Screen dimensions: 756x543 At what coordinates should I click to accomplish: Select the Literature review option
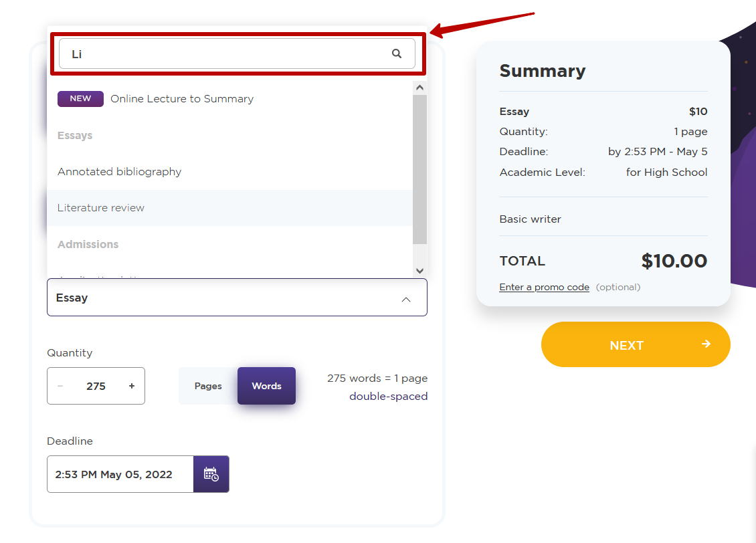coord(101,208)
